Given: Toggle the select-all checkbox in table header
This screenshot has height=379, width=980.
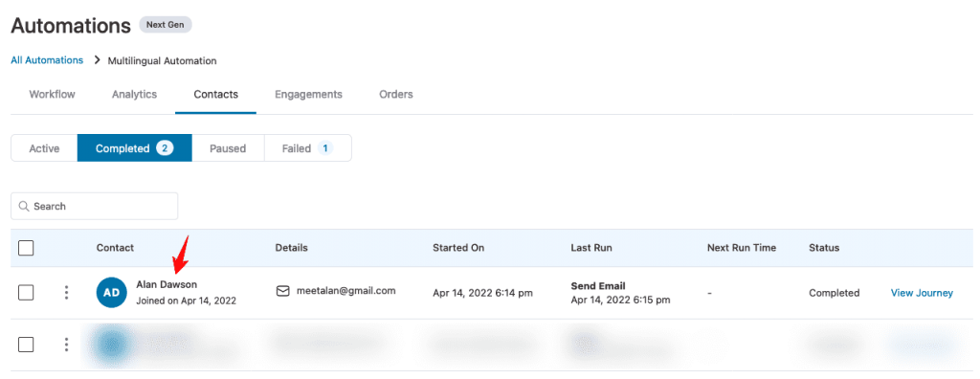Looking at the screenshot, I should click(x=26, y=248).
